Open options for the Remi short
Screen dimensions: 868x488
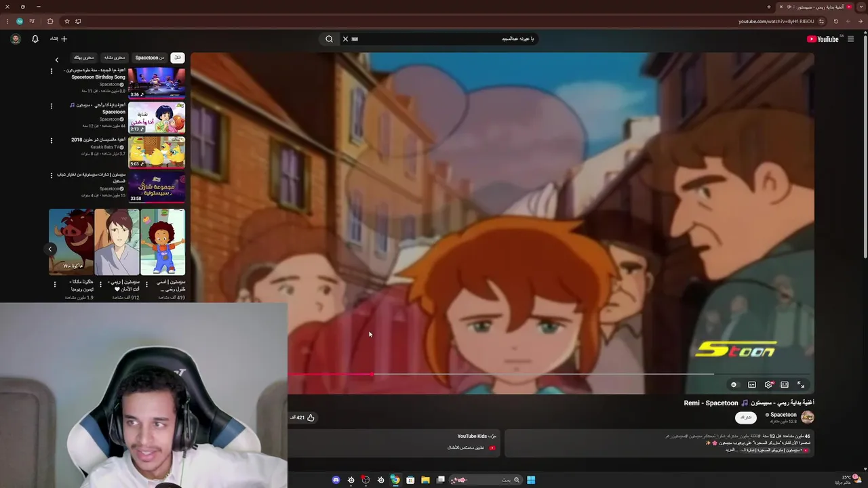pos(100,285)
